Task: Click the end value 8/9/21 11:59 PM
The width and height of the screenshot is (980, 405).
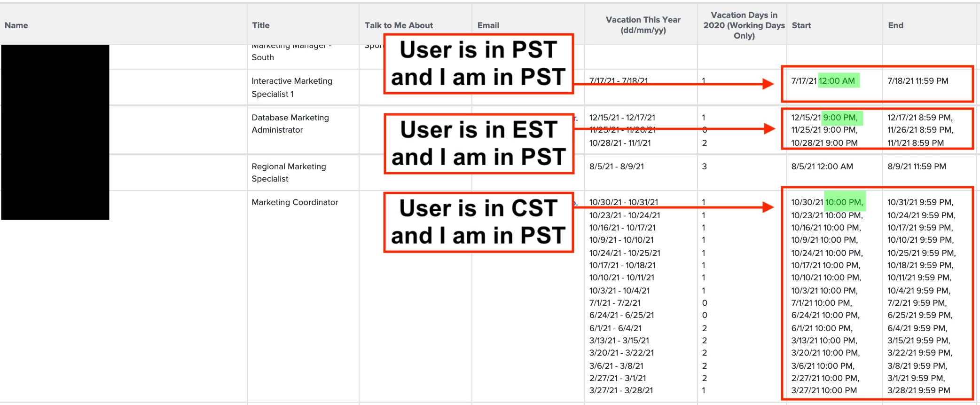Action: (x=917, y=167)
